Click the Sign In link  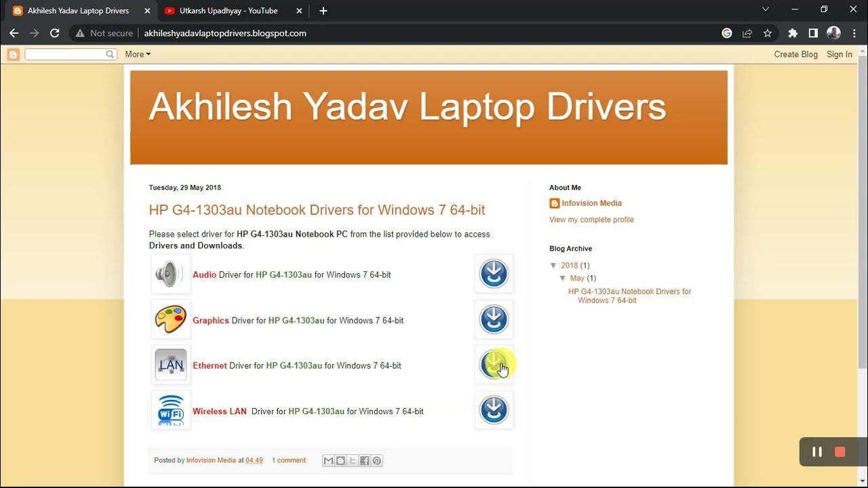(840, 54)
